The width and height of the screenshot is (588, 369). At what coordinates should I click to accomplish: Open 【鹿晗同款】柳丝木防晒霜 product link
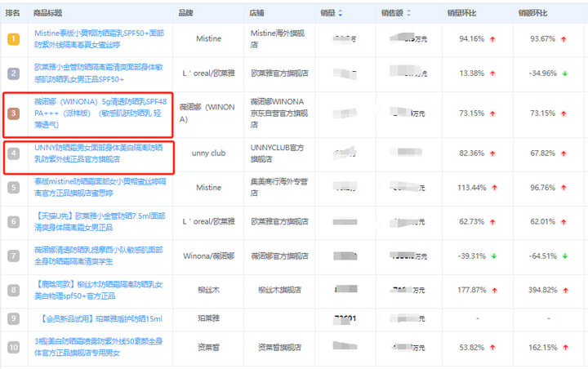coord(99,291)
